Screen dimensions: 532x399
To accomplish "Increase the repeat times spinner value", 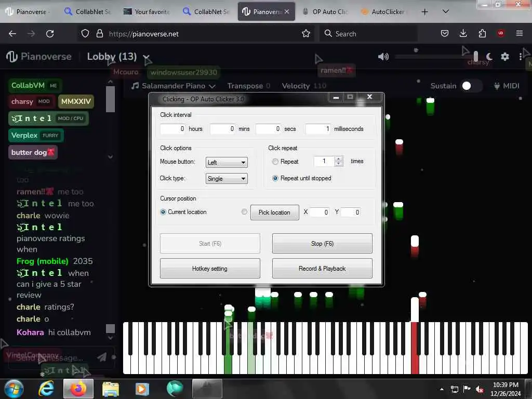I will click(338, 159).
